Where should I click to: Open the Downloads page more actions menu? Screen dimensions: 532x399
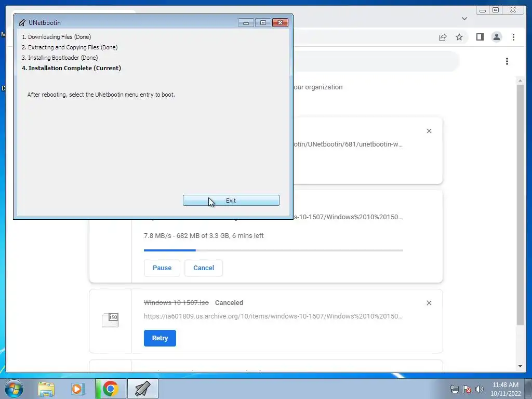pos(507,61)
